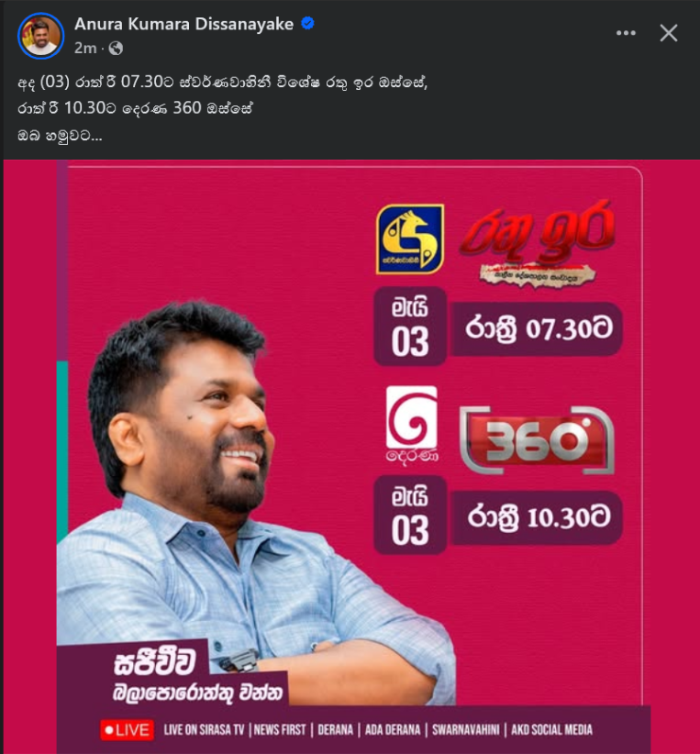Click the Swarnavahini channel logo
The image size is (700, 754).
click(x=410, y=239)
